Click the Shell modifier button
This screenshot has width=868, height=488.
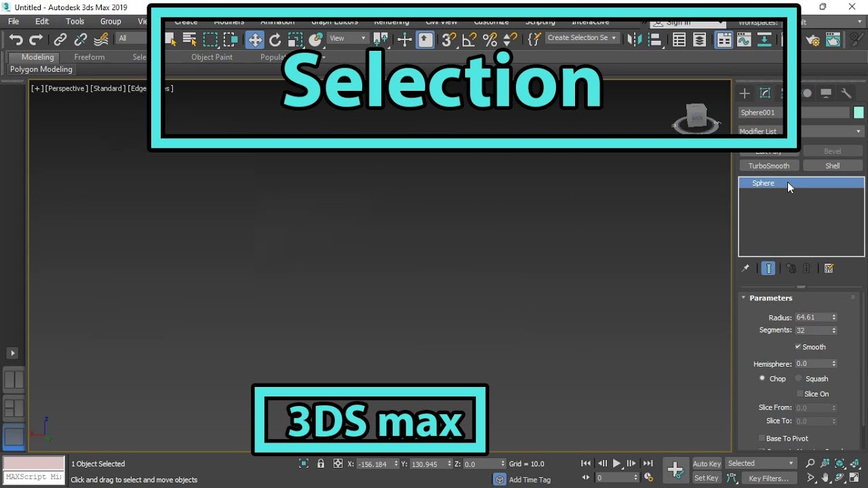point(833,166)
